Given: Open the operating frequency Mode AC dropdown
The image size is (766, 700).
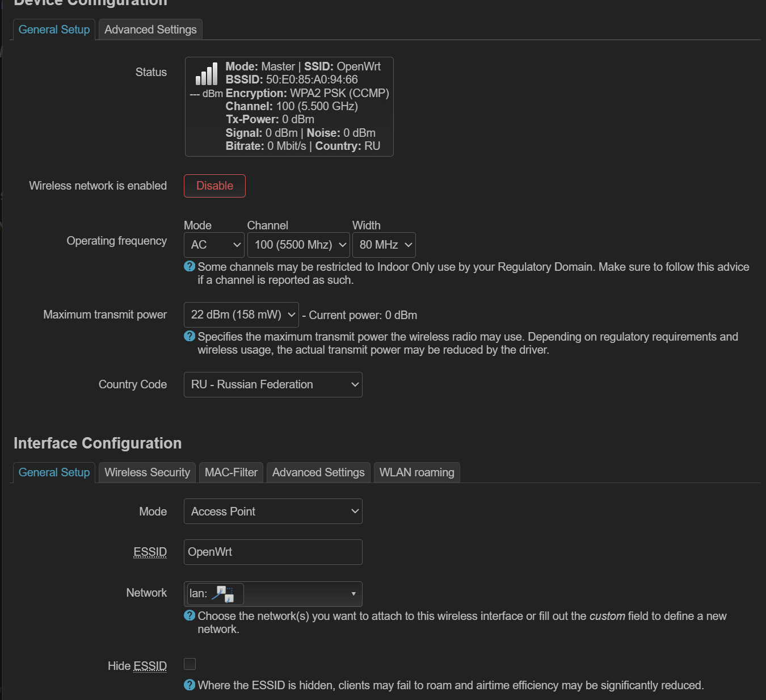Looking at the screenshot, I should pyautogui.click(x=214, y=245).
